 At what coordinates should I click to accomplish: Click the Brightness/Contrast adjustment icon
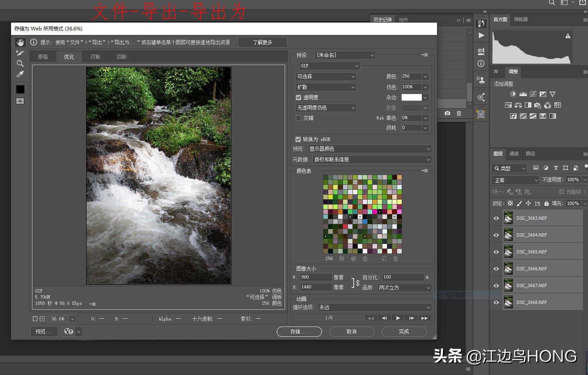click(513, 94)
